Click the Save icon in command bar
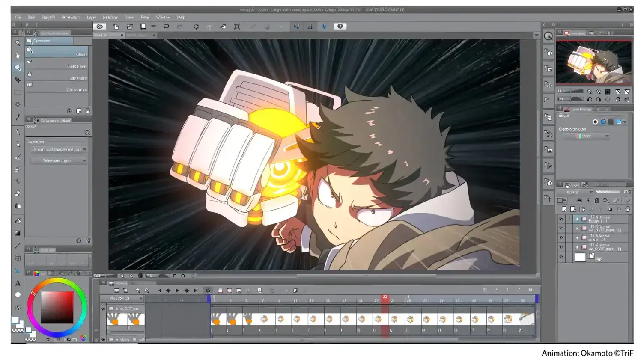The height and width of the screenshot is (362, 644). (x=143, y=27)
